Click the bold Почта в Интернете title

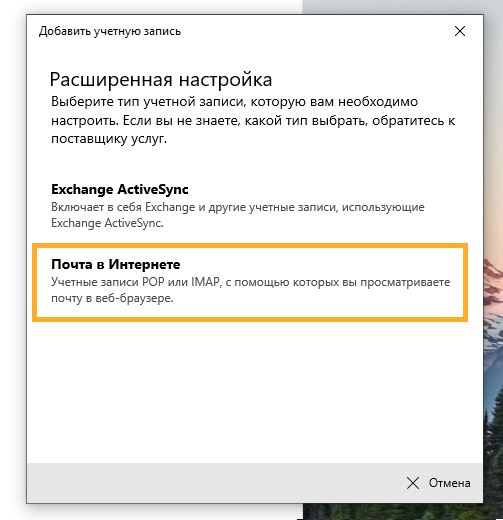[x=116, y=264]
